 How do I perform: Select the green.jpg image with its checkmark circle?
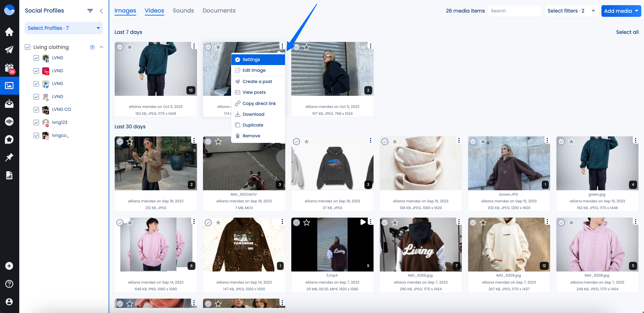tap(561, 142)
